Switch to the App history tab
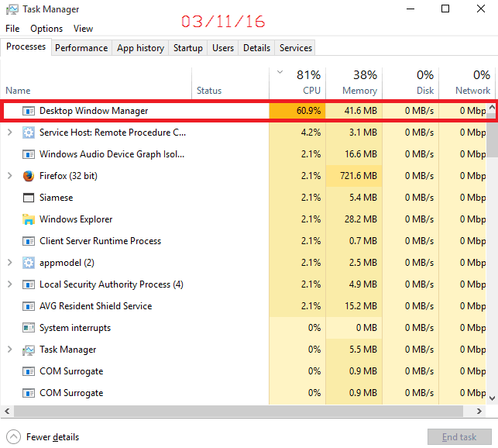This screenshot has width=498, height=448. point(140,48)
